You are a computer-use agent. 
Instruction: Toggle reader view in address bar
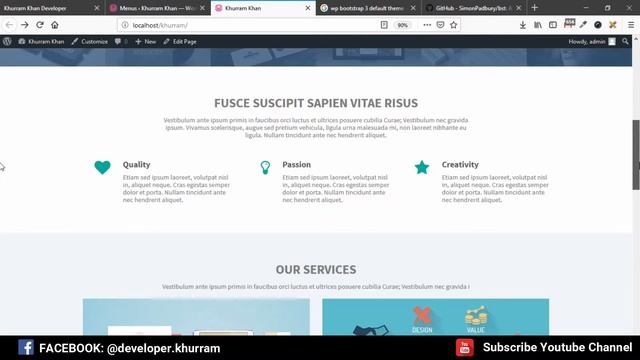click(x=384, y=25)
